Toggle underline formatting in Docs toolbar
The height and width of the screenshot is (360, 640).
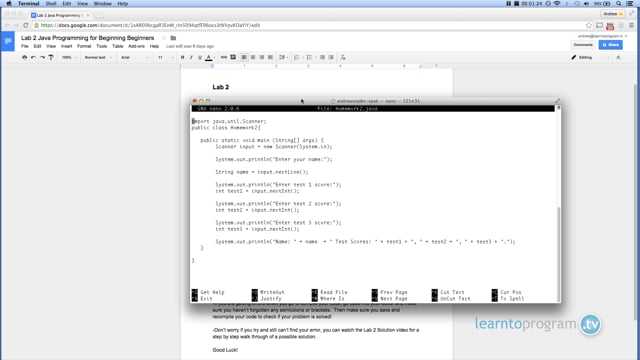pos(200,58)
